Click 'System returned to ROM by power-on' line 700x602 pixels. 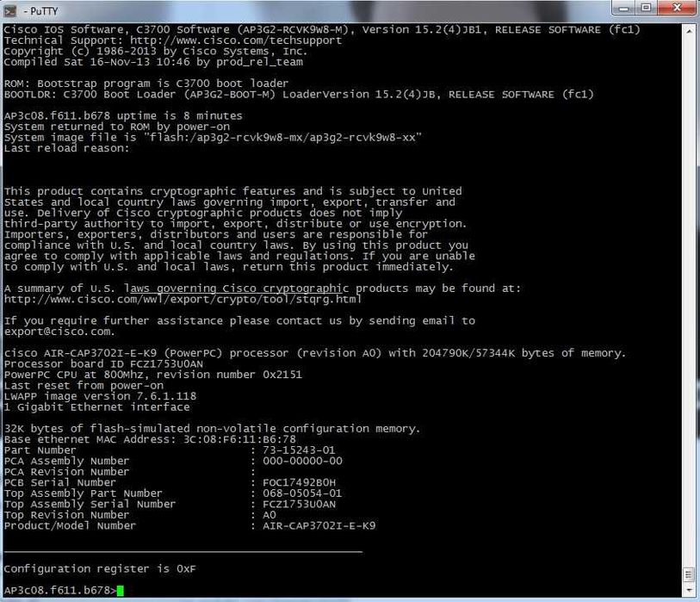[117, 127]
